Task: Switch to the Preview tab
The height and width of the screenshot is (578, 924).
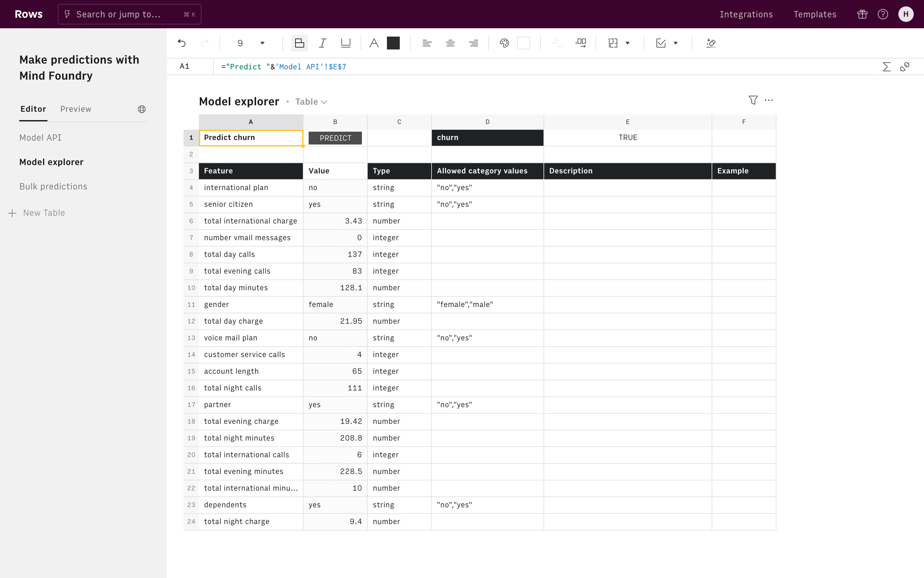Action: click(x=76, y=109)
